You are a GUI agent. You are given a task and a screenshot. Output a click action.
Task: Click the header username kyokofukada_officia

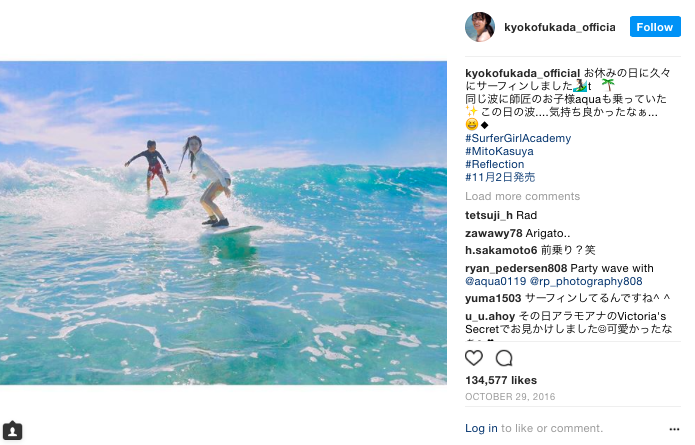coord(560,27)
